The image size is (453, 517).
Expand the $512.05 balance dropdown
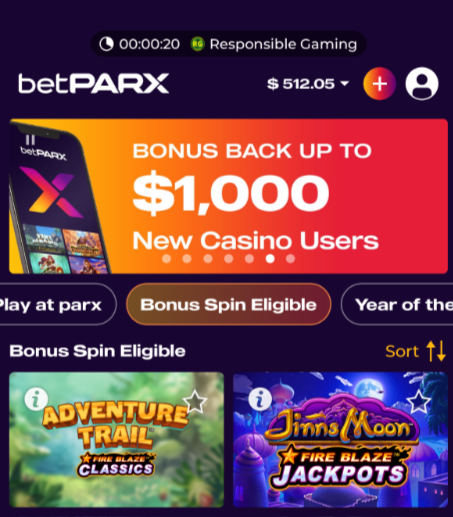[308, 84]
